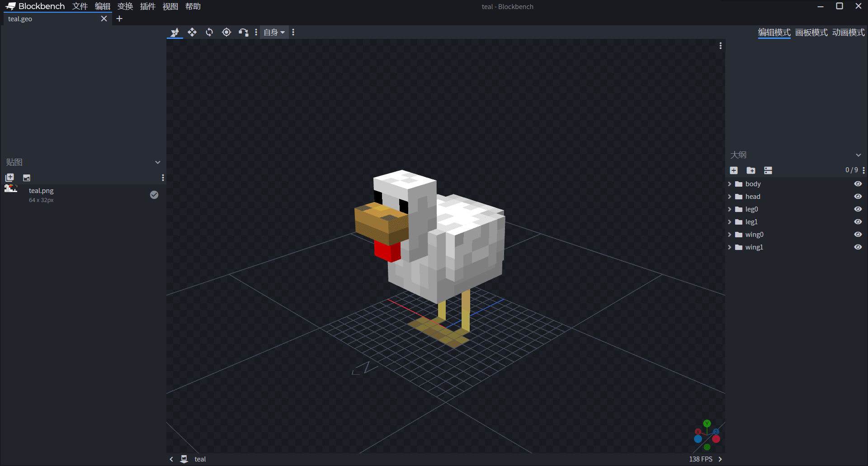Viewport: 868px width, 466px height.
Task: Import a texture in the 贴图 panel
Action: 9,178
